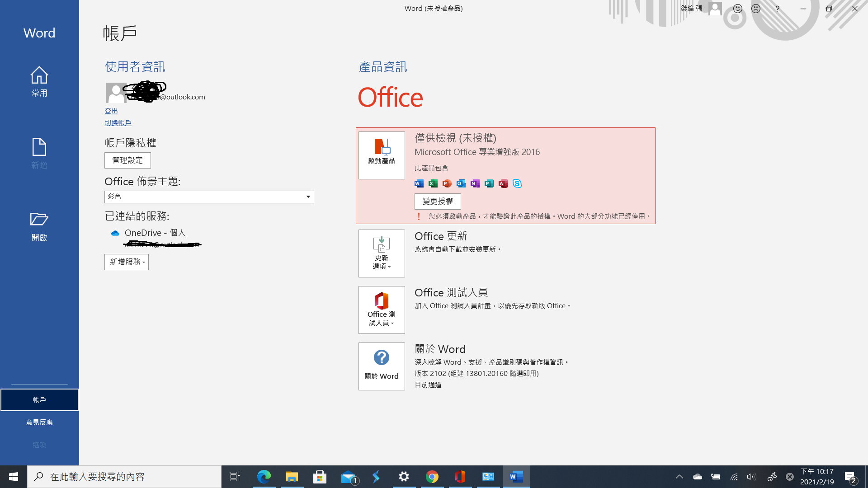Viewport: 868px width, 488px height.
Task: Open the Office Insider (Office 測試人員) dropdown
Action: pyautogui.click(x=381, y=310)
